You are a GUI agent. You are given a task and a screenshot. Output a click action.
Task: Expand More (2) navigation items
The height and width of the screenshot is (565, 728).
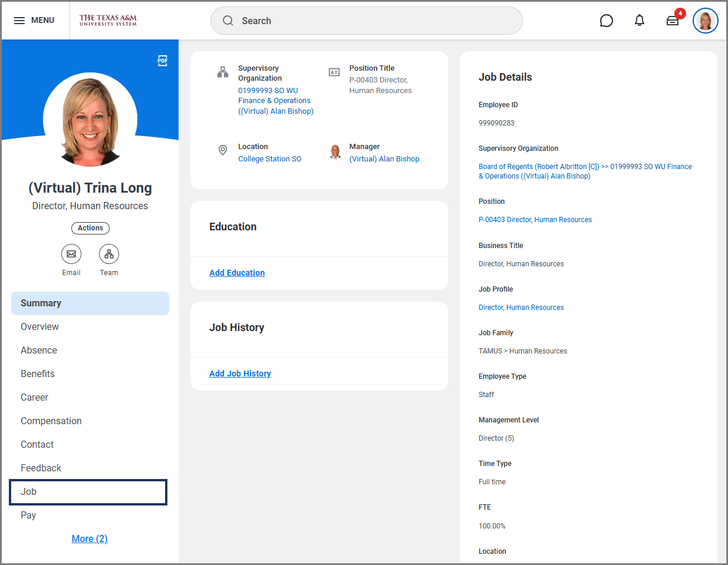click(90, 538)
